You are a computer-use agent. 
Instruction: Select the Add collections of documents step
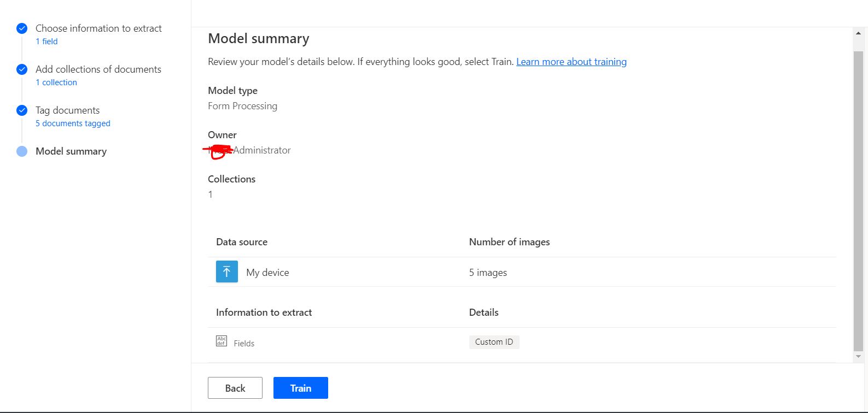(98, 69)
